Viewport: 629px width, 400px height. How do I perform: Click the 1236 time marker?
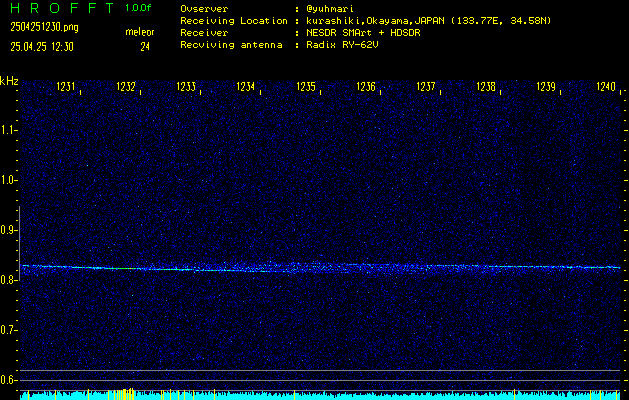pos(366,86)
